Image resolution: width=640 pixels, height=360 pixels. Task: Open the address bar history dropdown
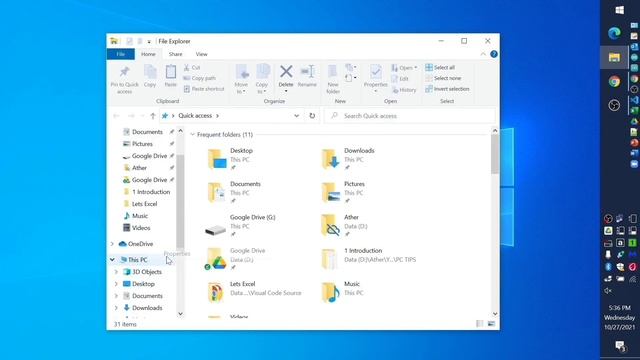pos(296,116)
